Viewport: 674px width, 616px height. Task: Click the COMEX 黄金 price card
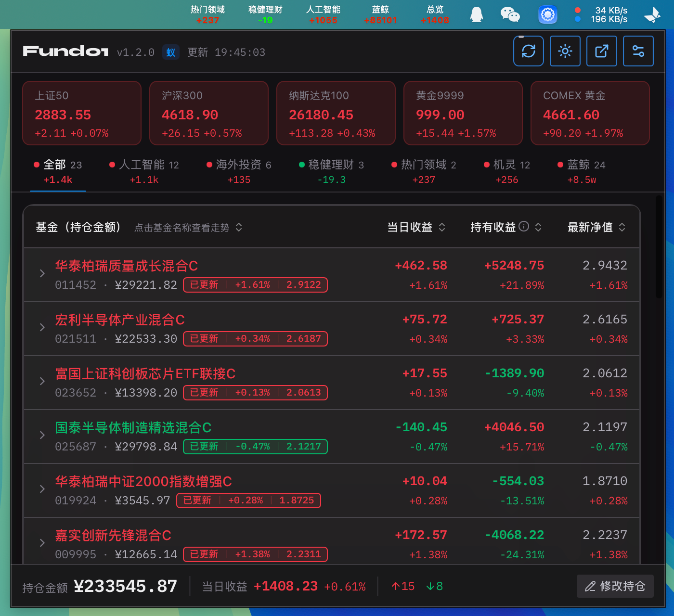click(590, 113)
